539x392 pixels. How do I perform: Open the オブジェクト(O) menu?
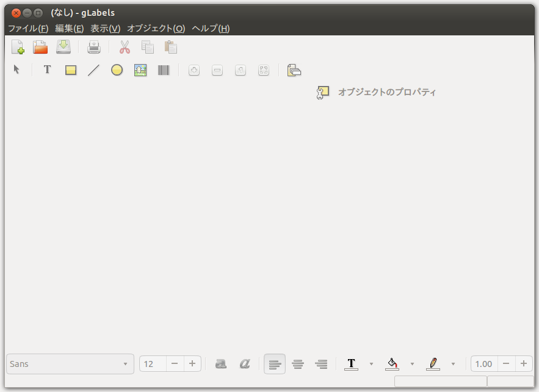(x=156, y=29)
